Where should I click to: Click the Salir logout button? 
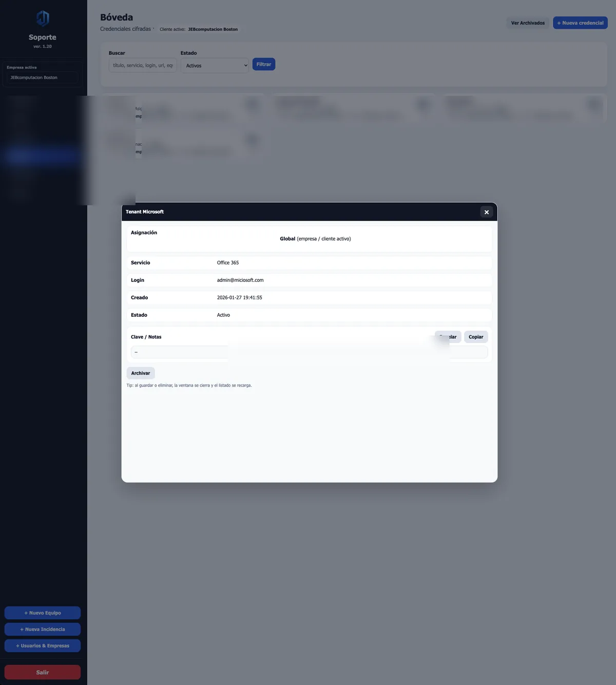pyautogui.click(x=43, y=672)
